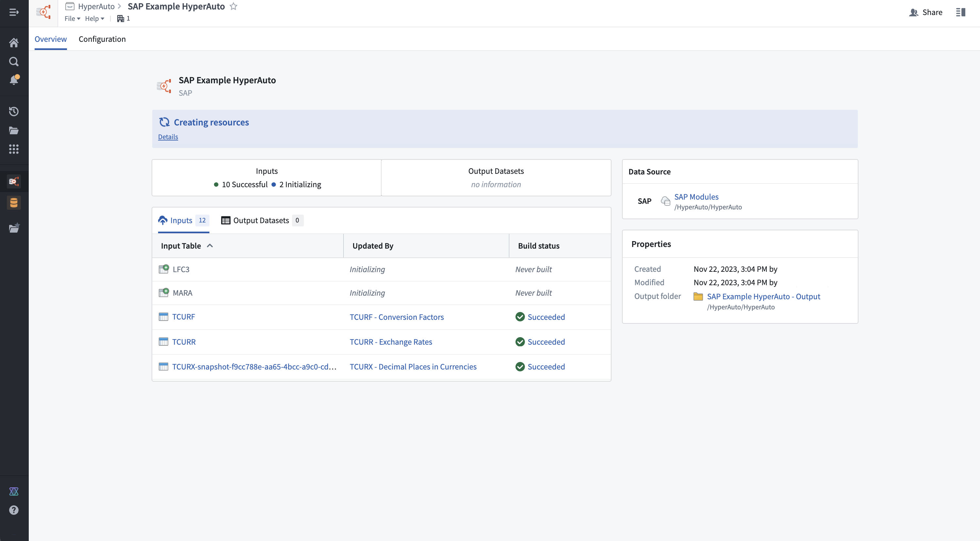Click the Details link under Creating resources
This screenshot has width=980, height=541.
(x=168, y=137)
